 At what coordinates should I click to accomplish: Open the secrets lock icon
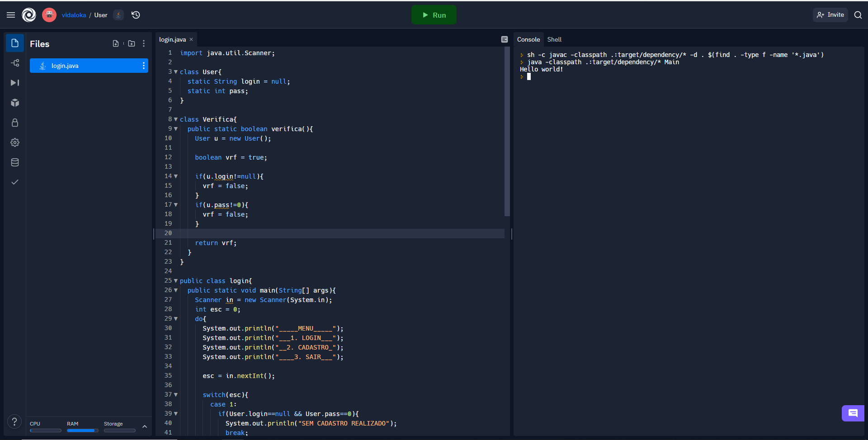[15, 123]
